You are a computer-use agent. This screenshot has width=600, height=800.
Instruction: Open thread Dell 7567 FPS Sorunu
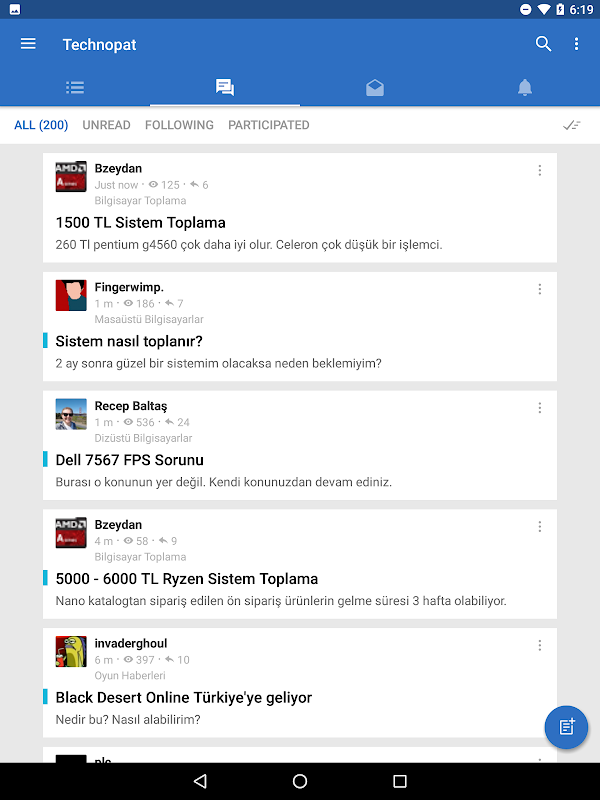(130, 460)
